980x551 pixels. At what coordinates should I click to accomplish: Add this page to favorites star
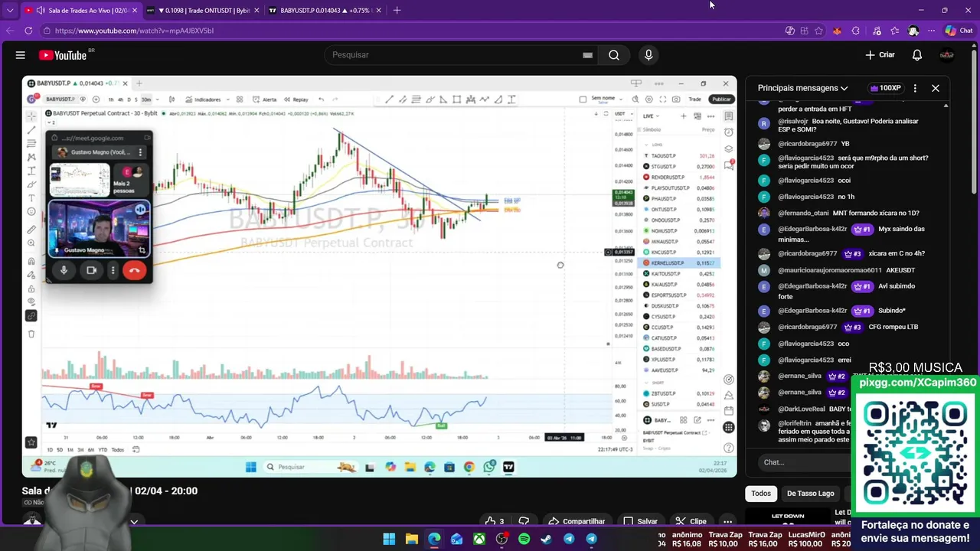coord(818,31)
